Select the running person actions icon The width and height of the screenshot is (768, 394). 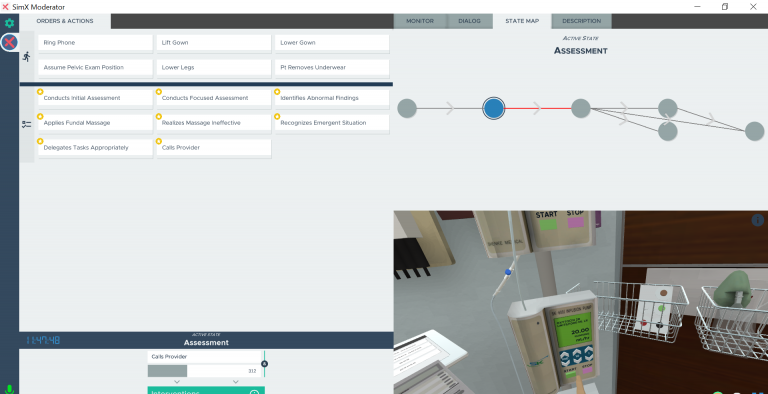(26, 56)
